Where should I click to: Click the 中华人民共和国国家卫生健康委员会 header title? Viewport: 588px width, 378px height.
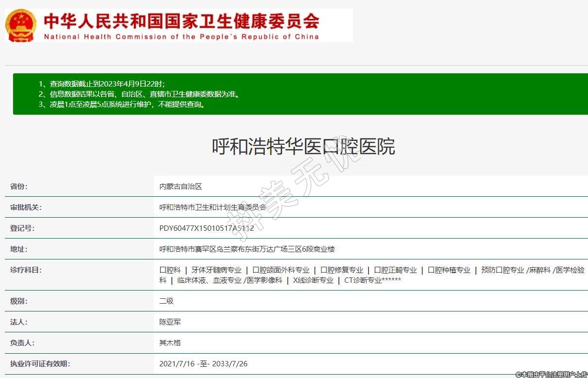point(181,21)
